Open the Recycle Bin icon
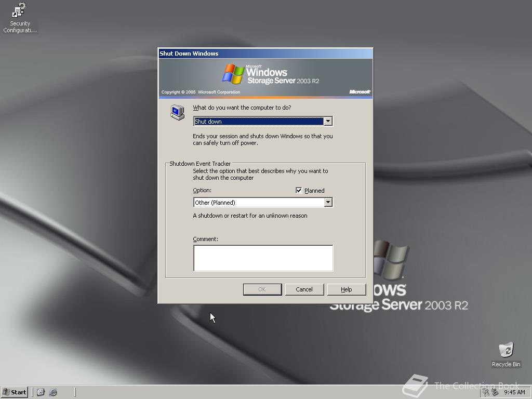The width and height of the screenshot is (532, 399). [x=506, y=354]
